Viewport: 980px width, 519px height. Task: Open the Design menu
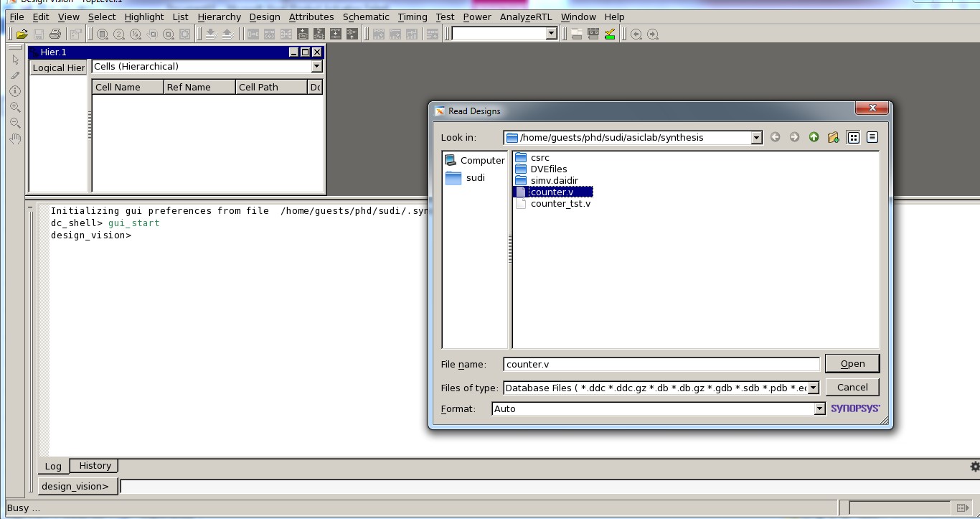[265, 17]
